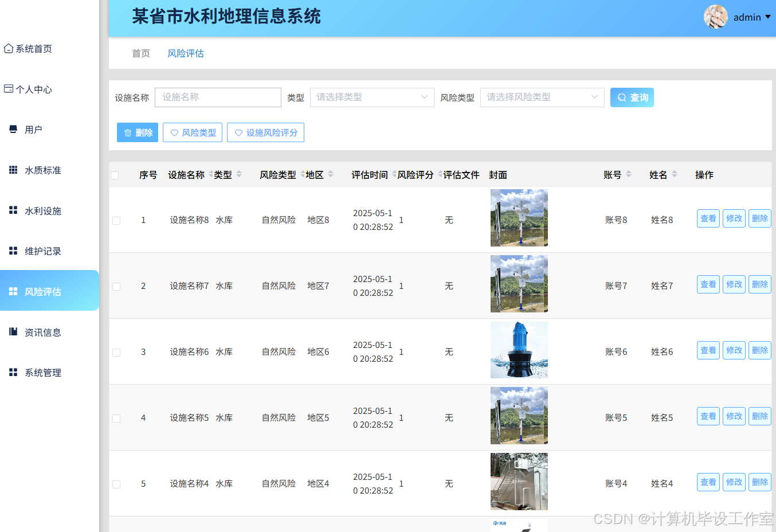Image resolution: width=776 pixels, height=532 pixels.
Task: Open 资讯信息 menu item
Action: coord(43,332)
